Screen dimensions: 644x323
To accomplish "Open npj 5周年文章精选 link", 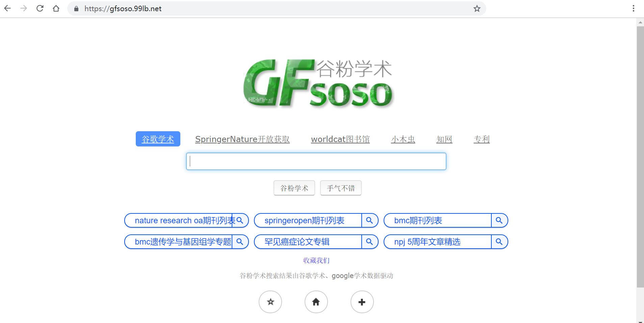I will pos(427,242).
